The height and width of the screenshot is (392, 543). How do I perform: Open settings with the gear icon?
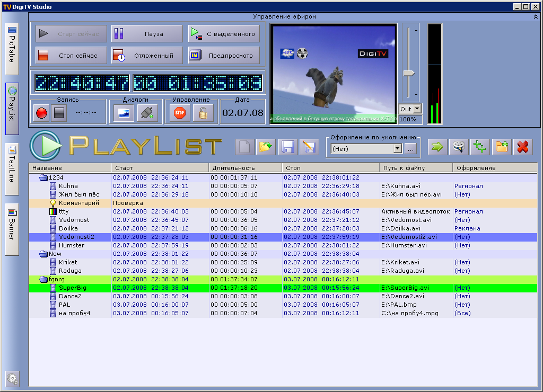point(13,379)
